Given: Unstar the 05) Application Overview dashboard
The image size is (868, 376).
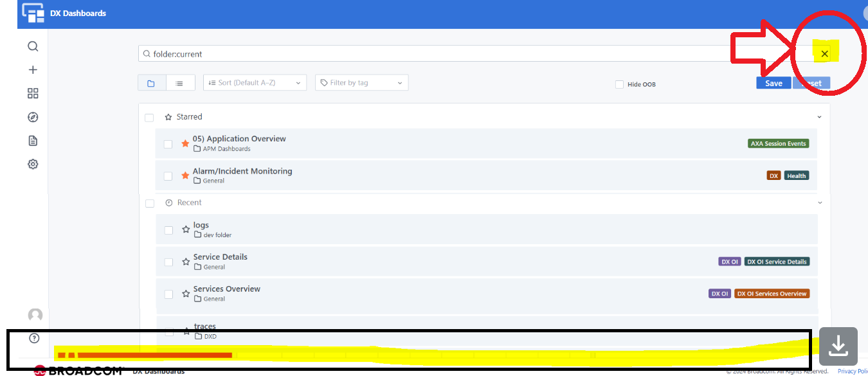Looking at the screenshot, I should tap(185, 143).
